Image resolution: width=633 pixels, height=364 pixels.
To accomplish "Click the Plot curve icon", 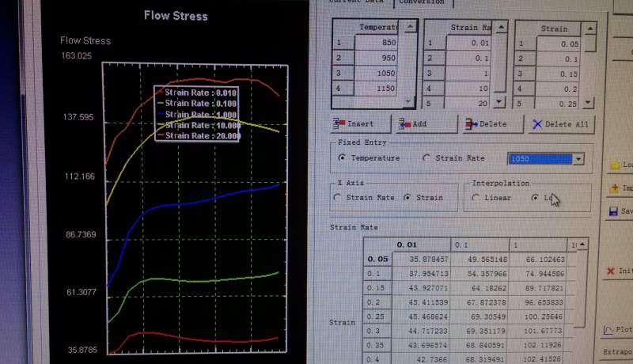I will pyautogui.click(x=608, y=331).
